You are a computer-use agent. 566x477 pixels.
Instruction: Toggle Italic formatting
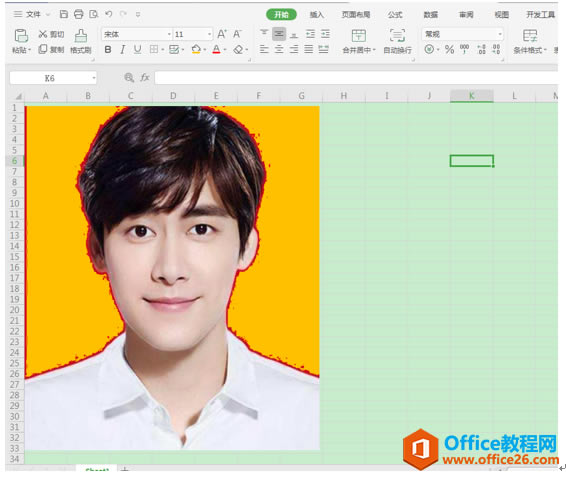point(123,49)
